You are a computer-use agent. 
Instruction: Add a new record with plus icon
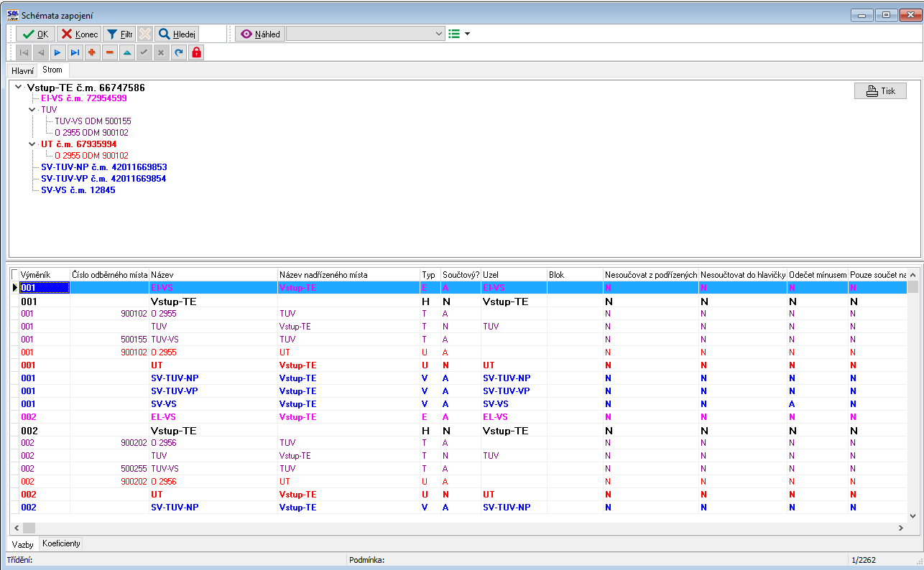click(x=92, y=52)
